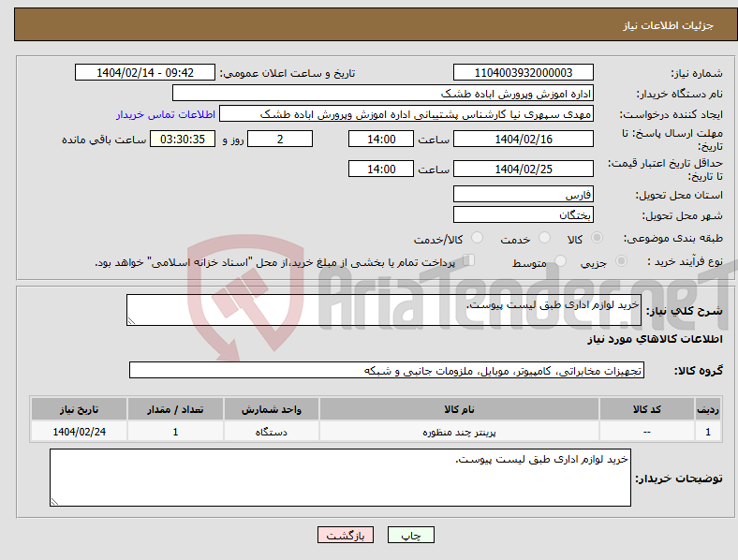Click the گروه کالا field
The image size is (738, 560).
coord(387,370)
